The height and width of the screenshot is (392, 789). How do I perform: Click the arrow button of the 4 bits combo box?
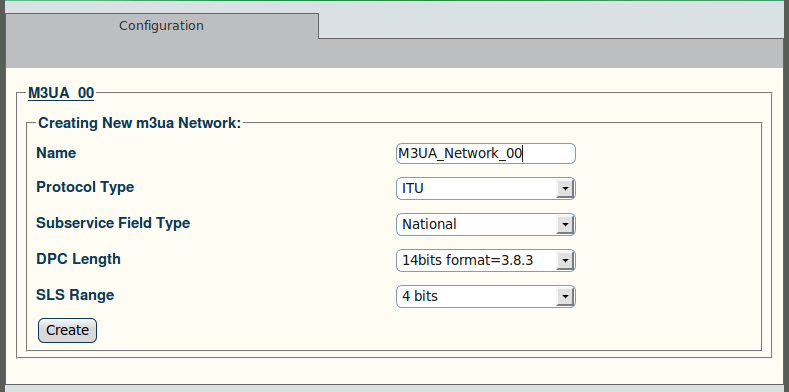[x=565, y=297]
